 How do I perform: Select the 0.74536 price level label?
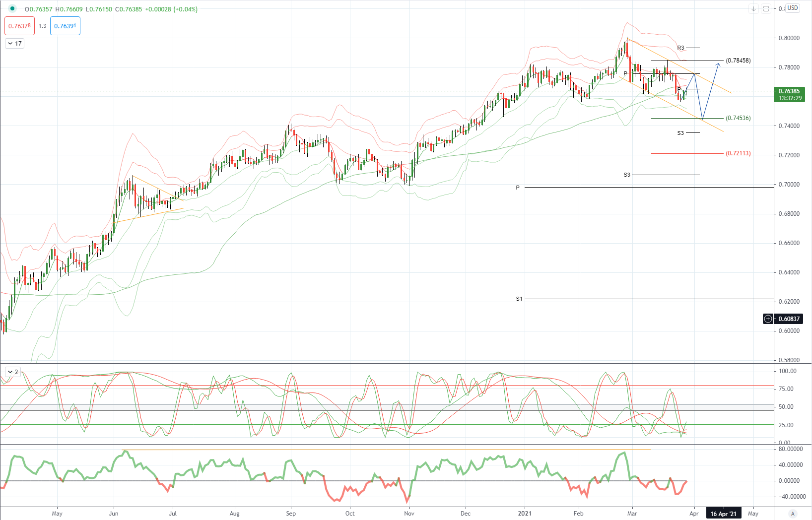pos(738,118)
